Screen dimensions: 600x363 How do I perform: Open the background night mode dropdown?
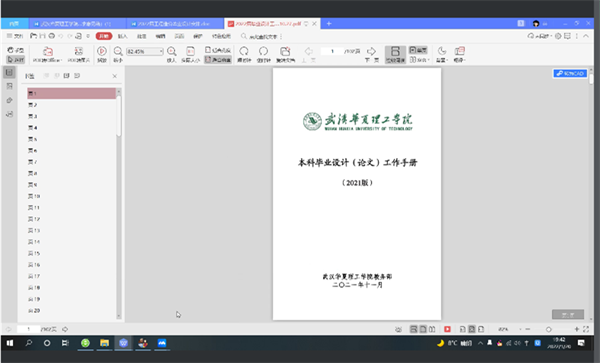tap(442, 54)
